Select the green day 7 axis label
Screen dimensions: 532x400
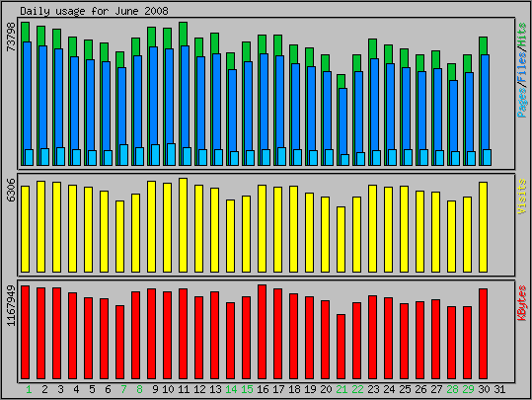pyautogui.click(x=123, y=389)
